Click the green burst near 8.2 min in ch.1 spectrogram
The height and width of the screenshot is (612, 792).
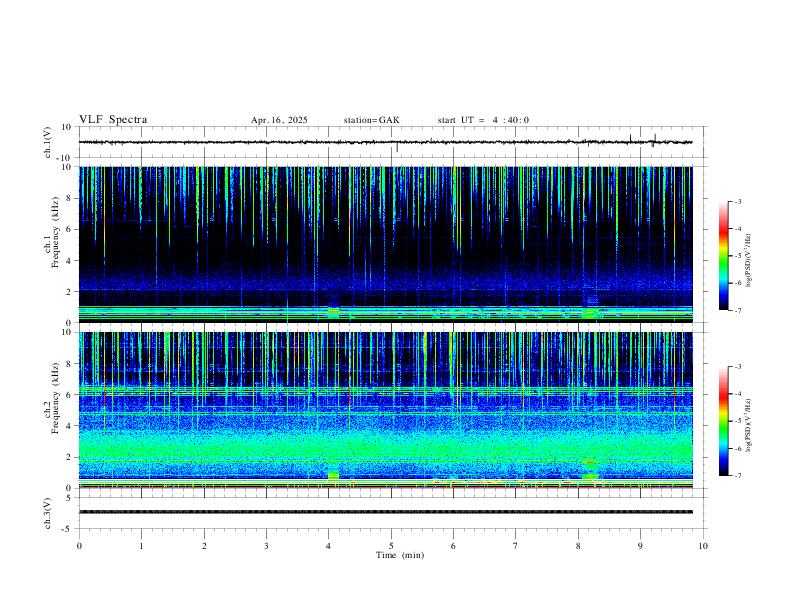[590, 313]
